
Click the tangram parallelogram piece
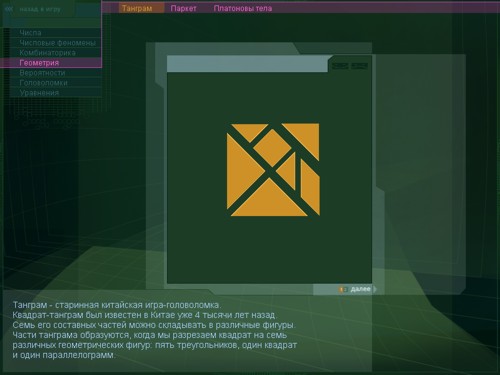(x=310, y=187)
